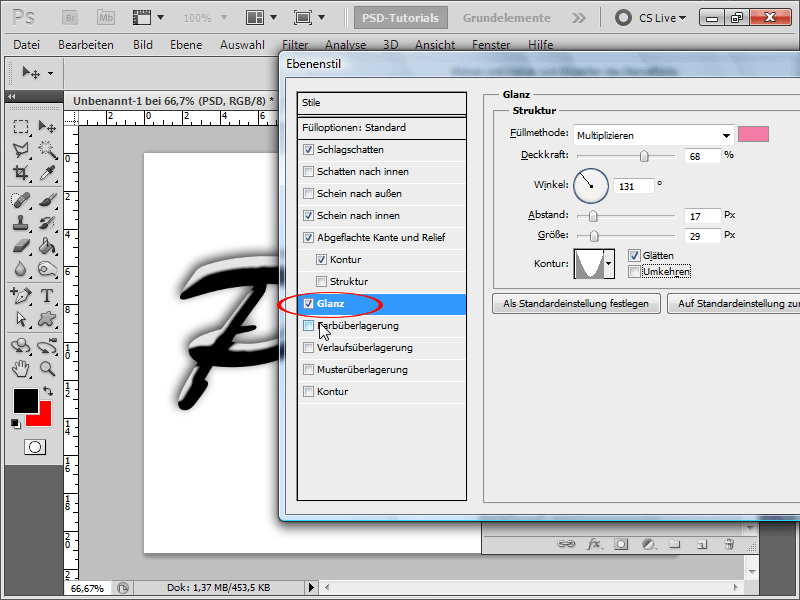Viewport: 800px width, 600px height.
Task: Select the Rectangular Marquee tool
Action: click(20, 127)
